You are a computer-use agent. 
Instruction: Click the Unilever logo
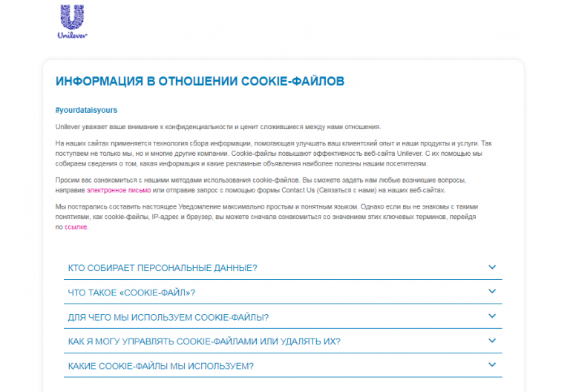(x=72, y=21)
